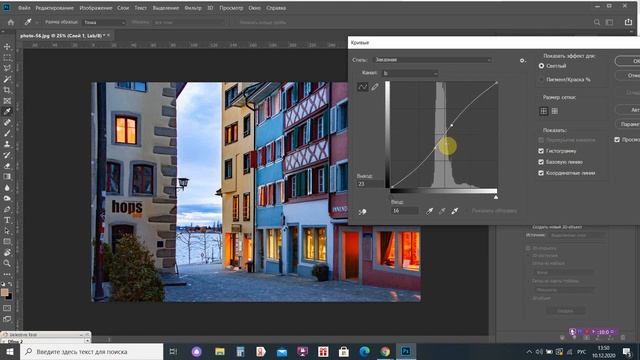This screenshot has width=640, height=360.
Task: Open the workspace switcher dropdown icon
Action: coord(609,22)
